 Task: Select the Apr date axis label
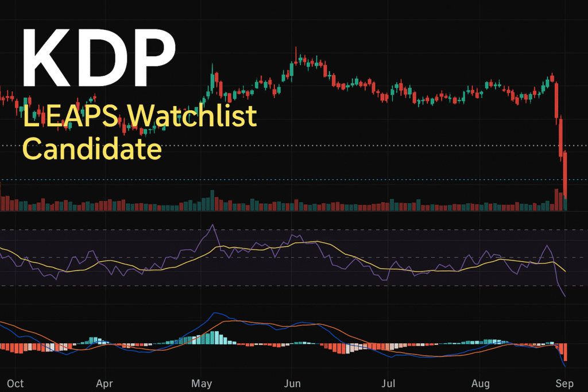105,383
